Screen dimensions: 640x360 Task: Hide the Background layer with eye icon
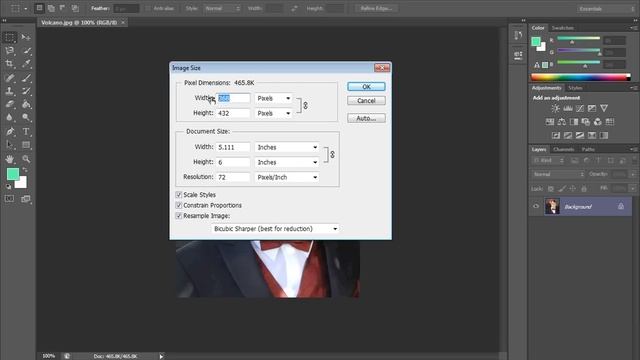click(536, 207)
